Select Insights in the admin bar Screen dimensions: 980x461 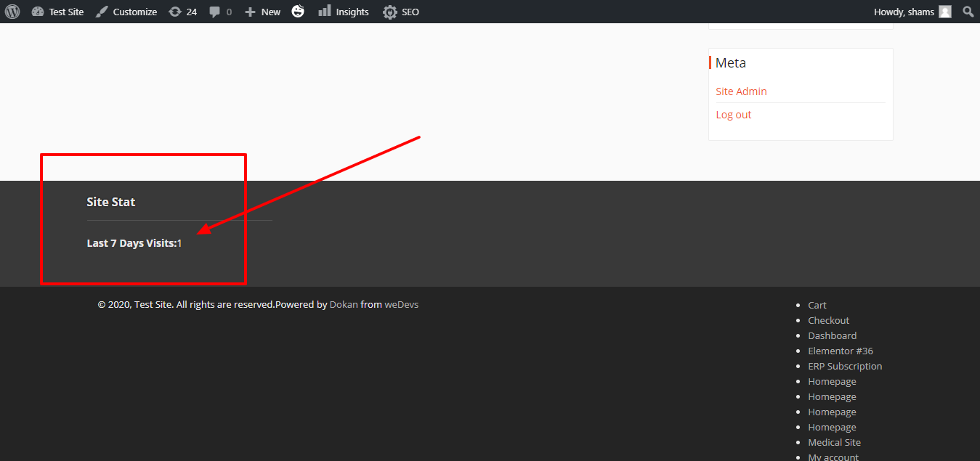[352, 11]
